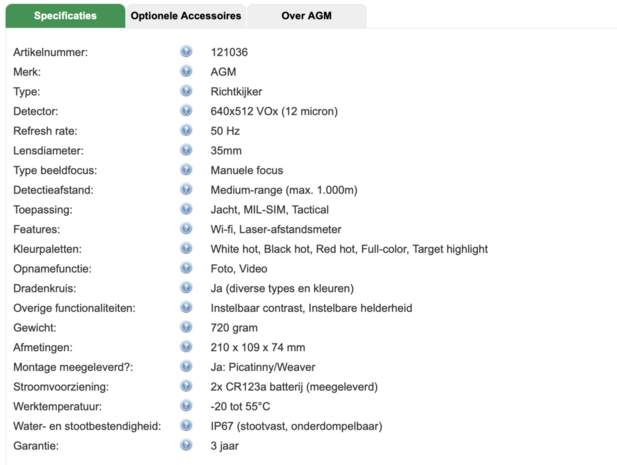Open info icon for Dradenkruis
Screen dimensions: 617x465
click(x=186, y=288)
